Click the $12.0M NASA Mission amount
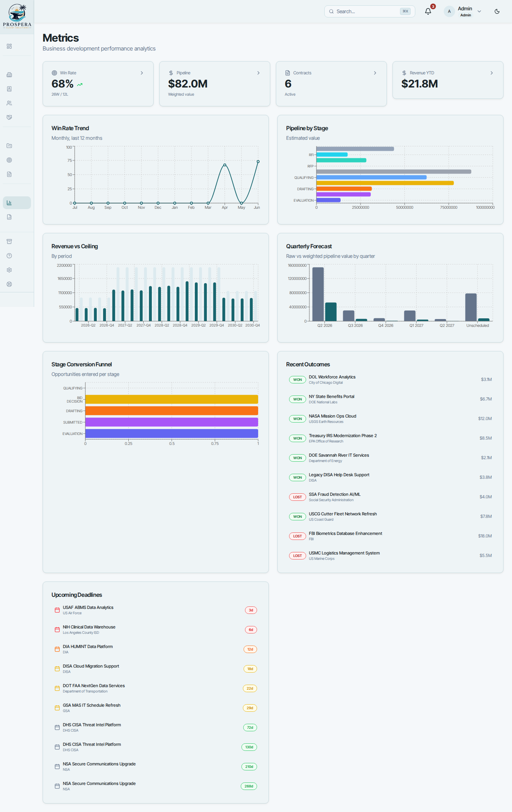This screenshot has height=812, width=512. tap(485, 419)
